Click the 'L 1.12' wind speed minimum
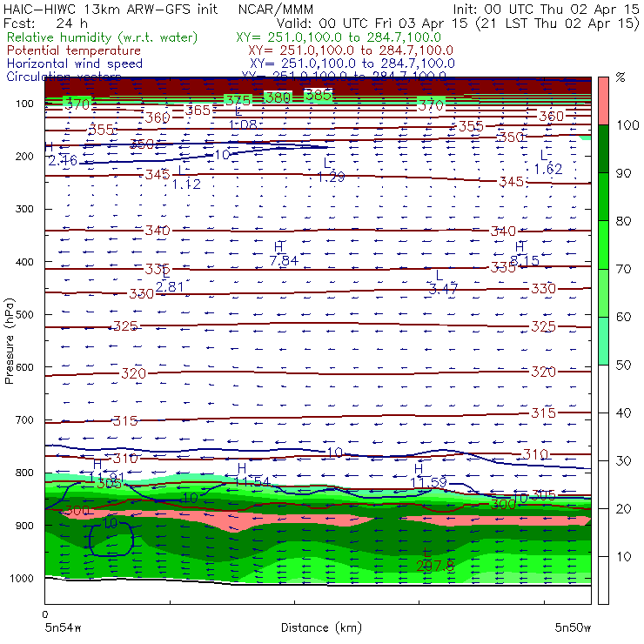This screenshot has height=644, width=644. tap(186, 178)
